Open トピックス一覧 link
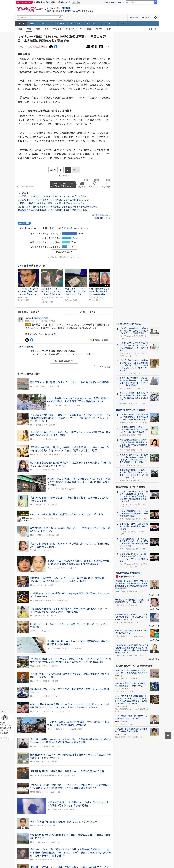 pos(149,29)
